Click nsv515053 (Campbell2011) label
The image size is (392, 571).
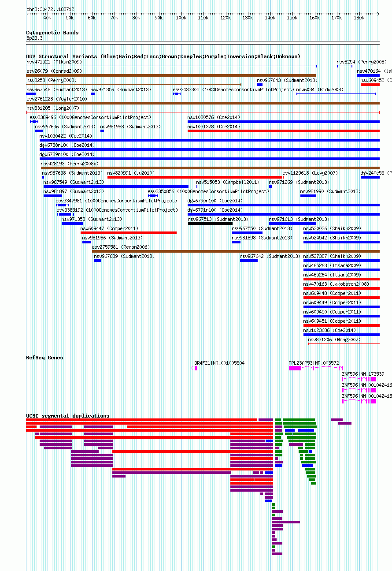[x=228, y=183]
